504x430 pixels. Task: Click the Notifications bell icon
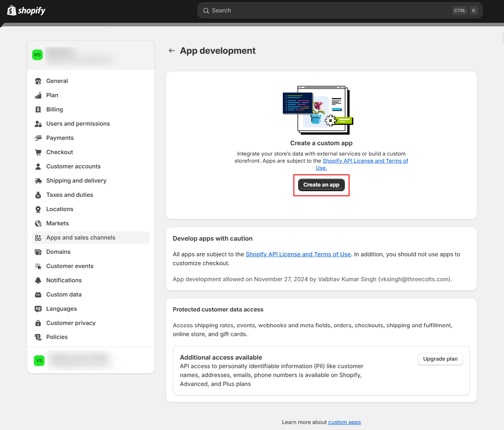pyautogui.click(x=38, y=280)
